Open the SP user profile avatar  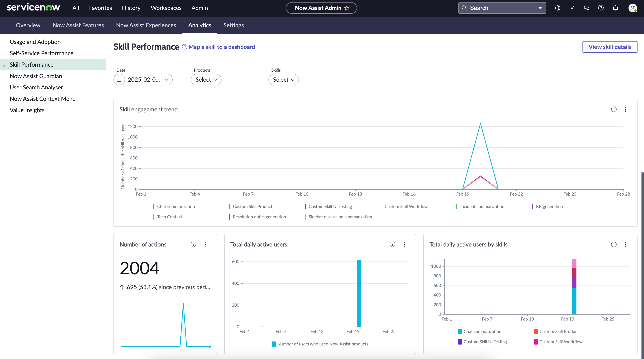point(633,8)
